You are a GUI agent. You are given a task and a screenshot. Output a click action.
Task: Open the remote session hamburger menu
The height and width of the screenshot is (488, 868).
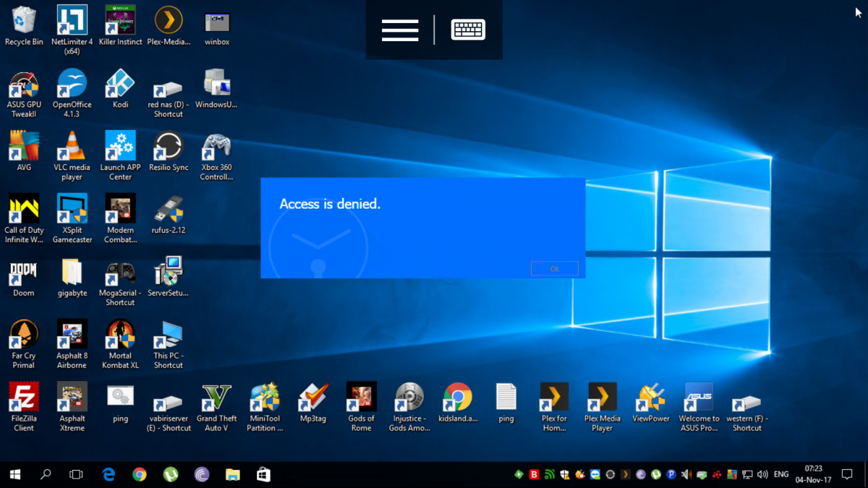[x=400, y=30]
